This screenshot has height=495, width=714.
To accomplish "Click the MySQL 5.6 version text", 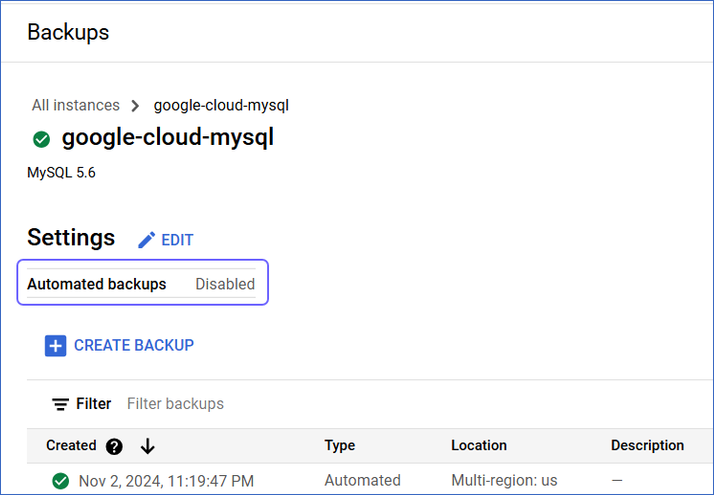I will click(x=61, y=173).
